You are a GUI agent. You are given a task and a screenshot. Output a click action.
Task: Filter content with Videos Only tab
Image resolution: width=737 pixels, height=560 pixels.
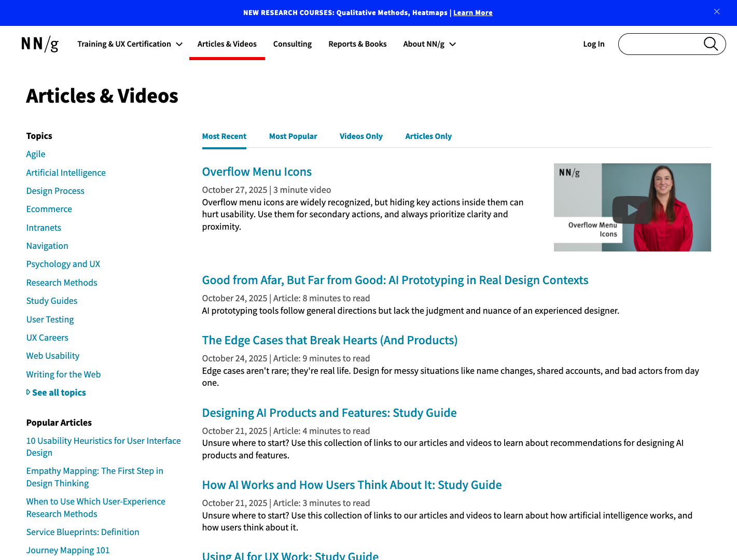361,136
